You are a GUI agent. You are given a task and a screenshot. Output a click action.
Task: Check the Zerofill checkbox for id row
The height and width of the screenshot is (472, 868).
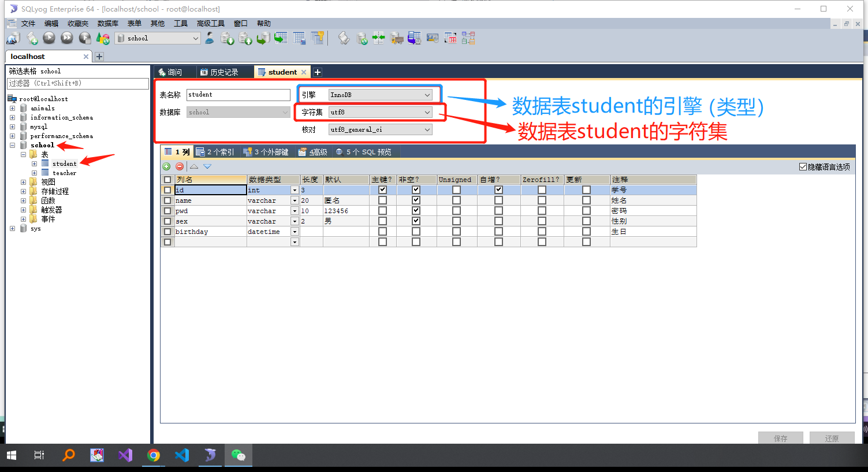pyautogui.click(x=542, y=189)
